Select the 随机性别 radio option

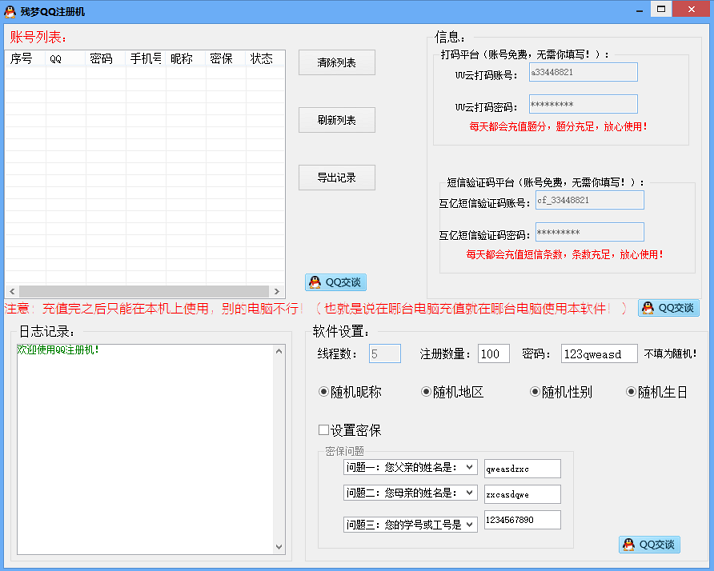[561, 392]
